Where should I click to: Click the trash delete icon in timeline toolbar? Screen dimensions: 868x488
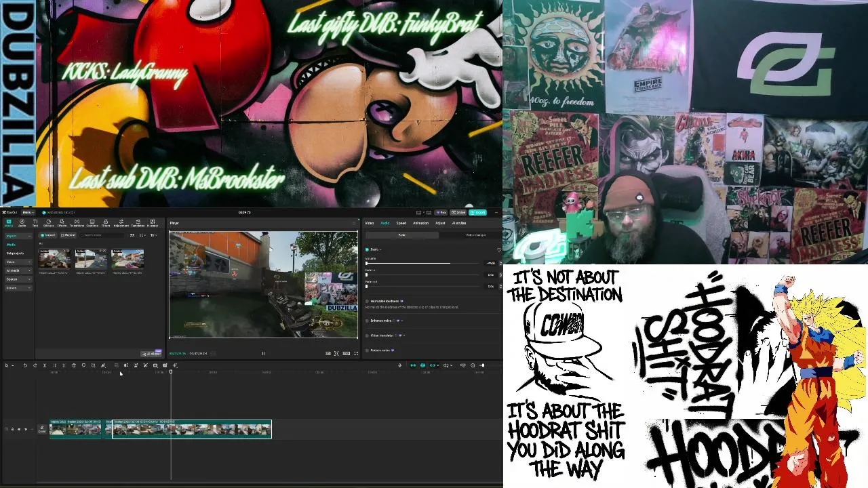(74, 365)
